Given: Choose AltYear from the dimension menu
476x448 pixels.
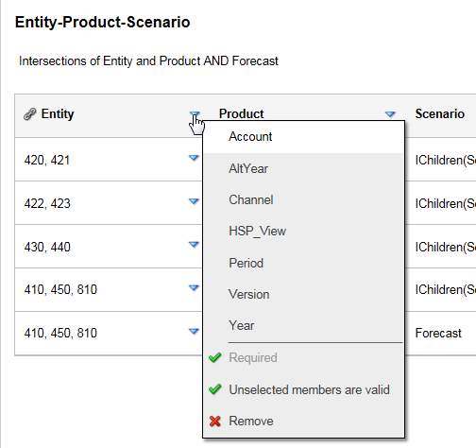Looking at the screenshot, I should click(303, 168).
